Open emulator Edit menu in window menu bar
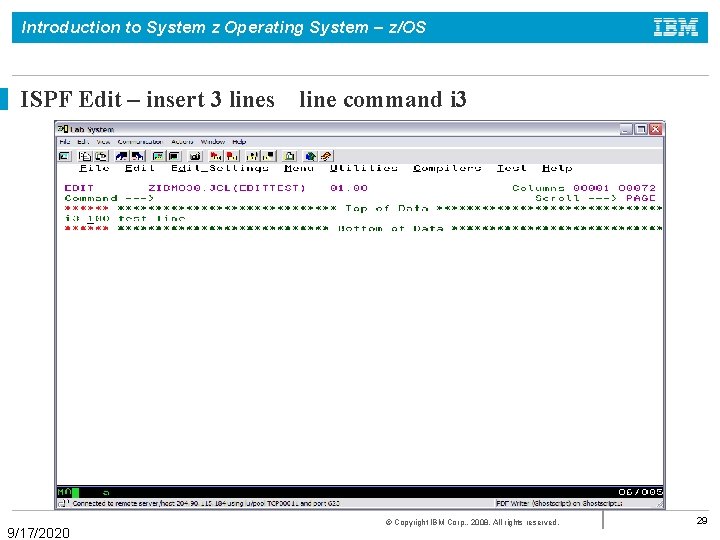This screenshot has width=720, height=540. (83, 142)
